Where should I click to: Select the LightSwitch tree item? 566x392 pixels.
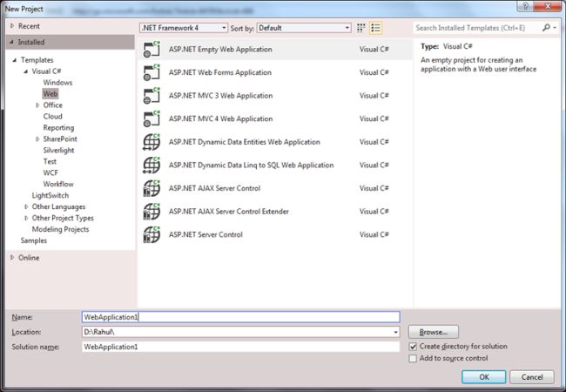pyautogui.click(x=51, y=195)
